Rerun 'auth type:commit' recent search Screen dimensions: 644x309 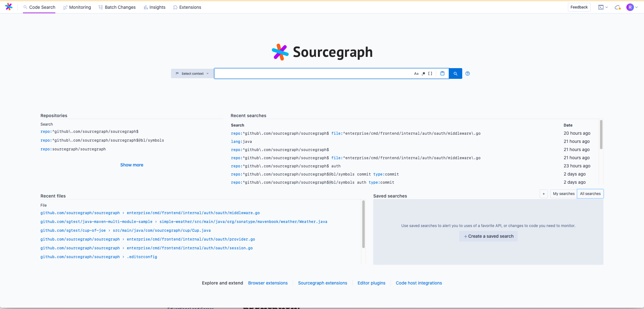click(x=313, y=182)
